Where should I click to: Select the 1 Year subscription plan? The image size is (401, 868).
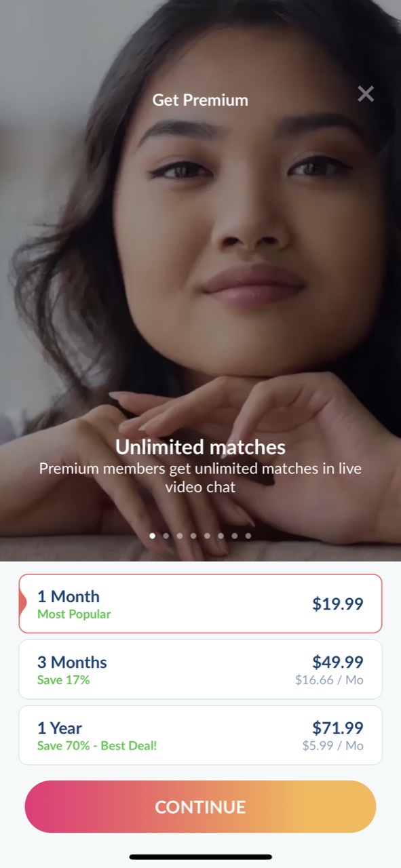(x=200, y=734)
